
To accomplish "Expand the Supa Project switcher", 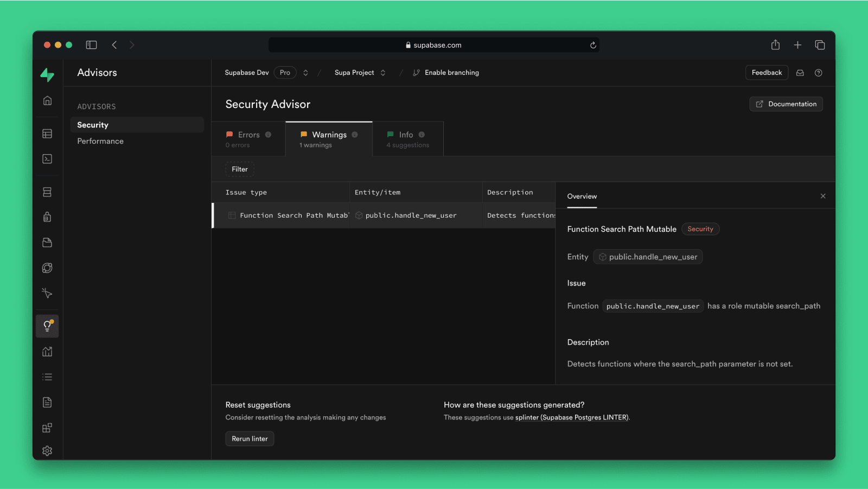I will [383, 73].
